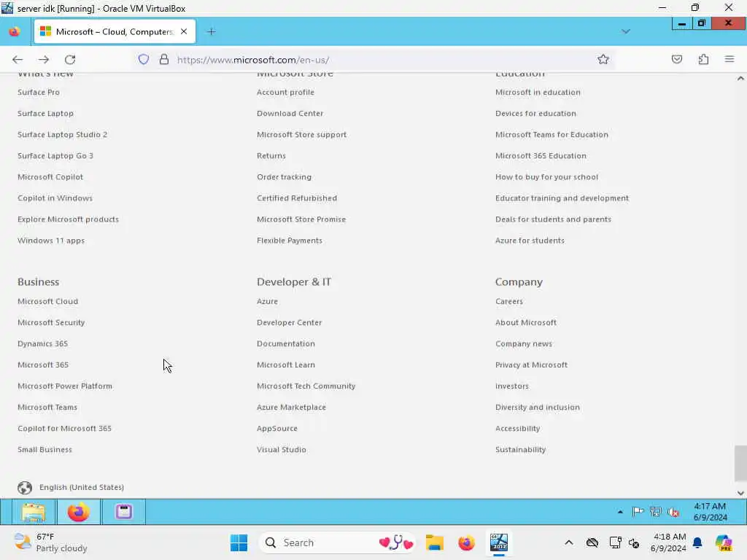
Task: Open Privacy at Microsoft link
Action: [532, 365]
